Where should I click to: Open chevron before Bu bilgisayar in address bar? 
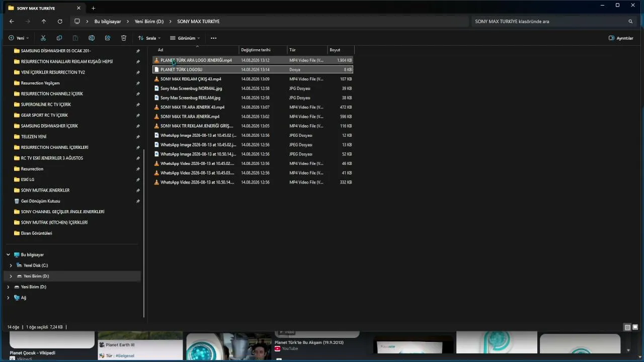(x=88, y=22)
